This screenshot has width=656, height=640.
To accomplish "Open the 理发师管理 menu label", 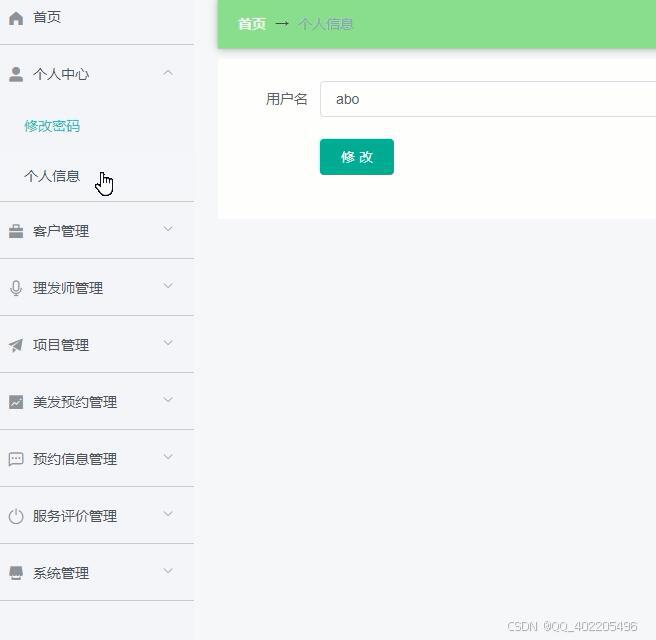I will pos(68,288).
